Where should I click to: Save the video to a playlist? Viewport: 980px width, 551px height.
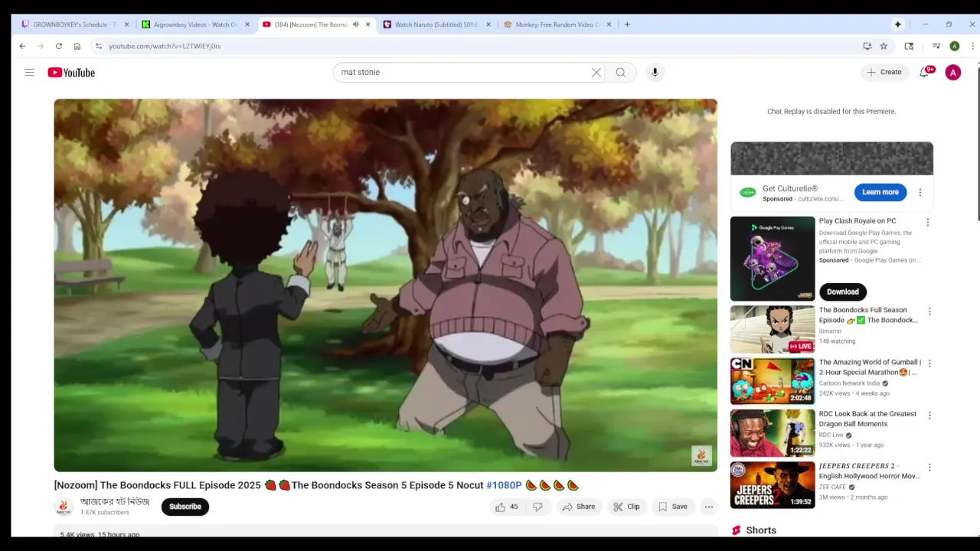(672, 507)
